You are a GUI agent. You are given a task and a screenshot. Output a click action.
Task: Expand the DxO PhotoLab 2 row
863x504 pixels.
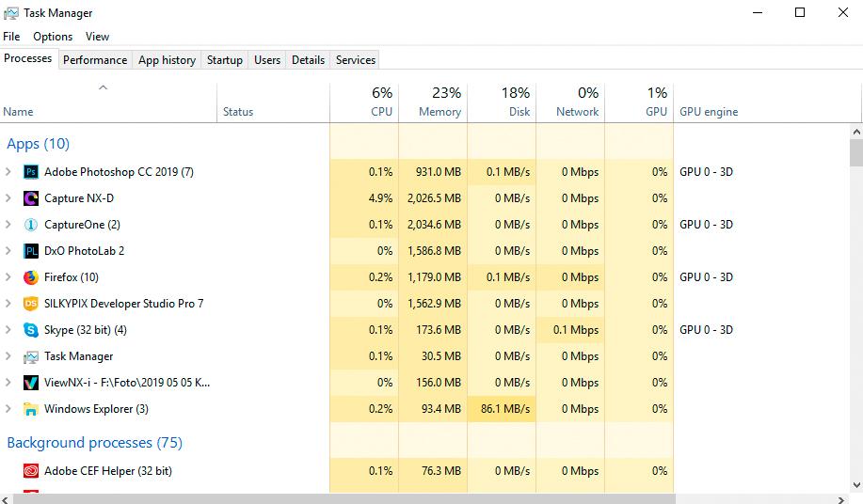[8, 251]
